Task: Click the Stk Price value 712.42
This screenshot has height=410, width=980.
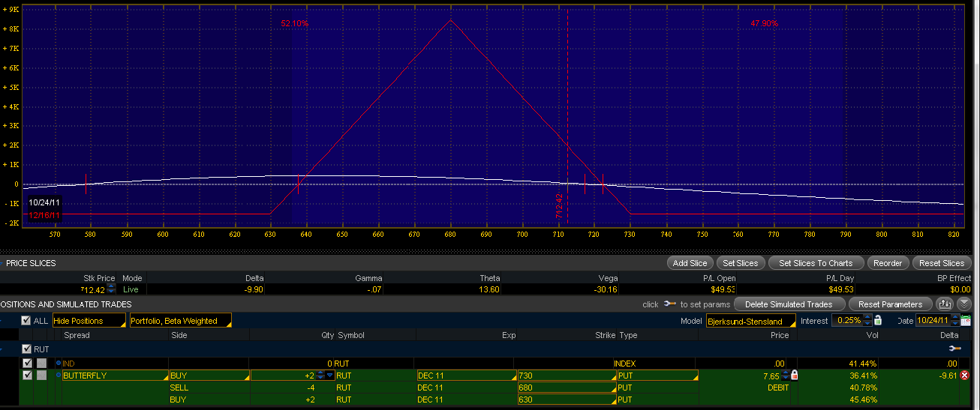Action: tap(93, 289)
